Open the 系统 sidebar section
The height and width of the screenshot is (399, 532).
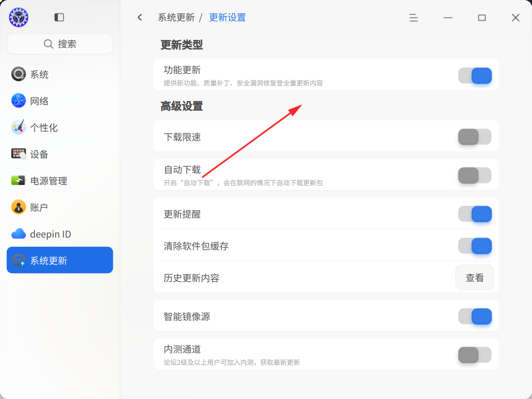[60, 74]
